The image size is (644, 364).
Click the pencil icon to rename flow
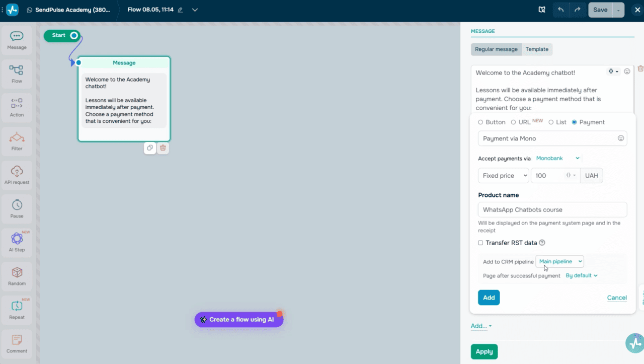coord(181,10)
